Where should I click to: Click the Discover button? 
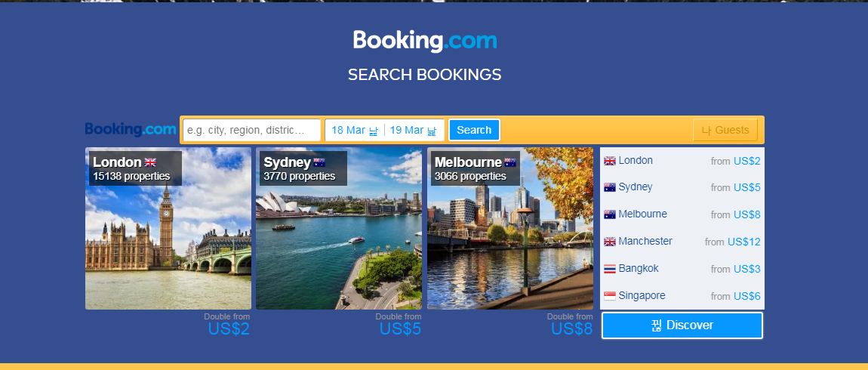pyautogui.click(x=682, y=325)
